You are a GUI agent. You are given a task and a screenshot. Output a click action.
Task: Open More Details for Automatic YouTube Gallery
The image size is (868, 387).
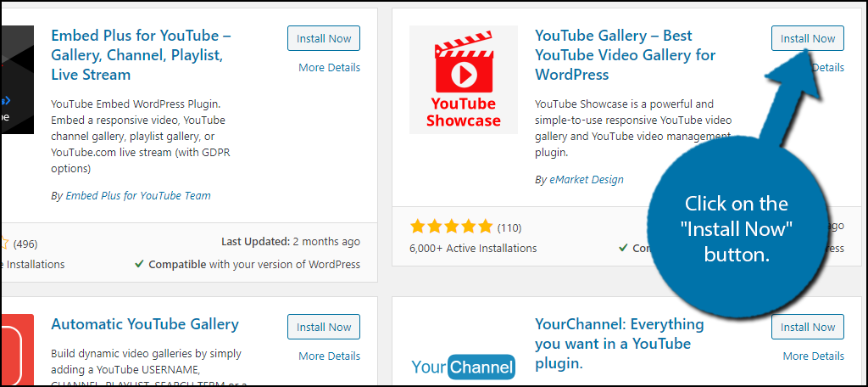[x=330, y=356]
